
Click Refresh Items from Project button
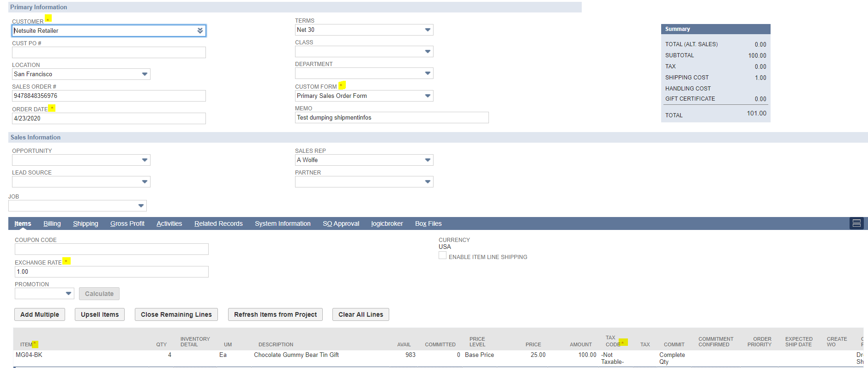point(275,314)
